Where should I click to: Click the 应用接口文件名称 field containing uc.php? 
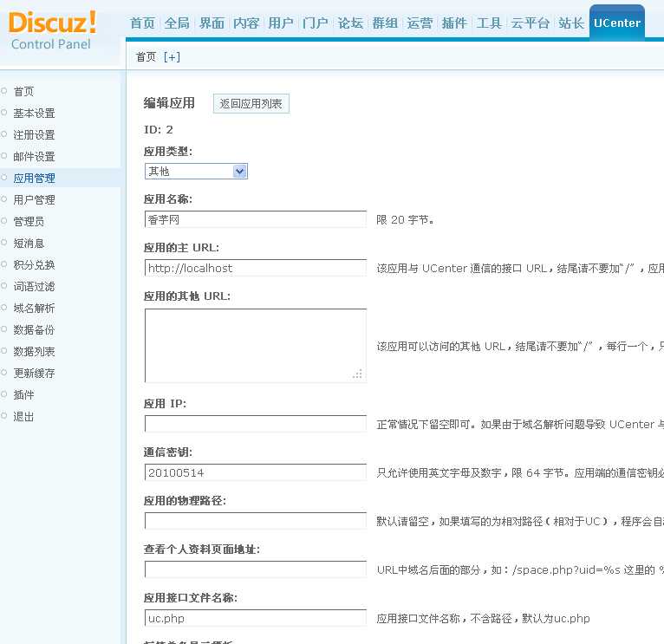[x=256, y=618]
